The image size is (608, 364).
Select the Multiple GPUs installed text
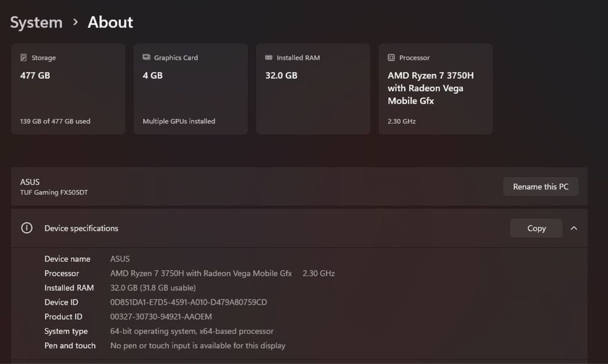coord(179,122)
